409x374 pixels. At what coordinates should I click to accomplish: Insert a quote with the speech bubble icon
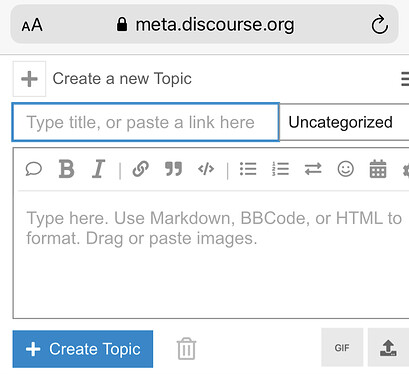(34, 169)
